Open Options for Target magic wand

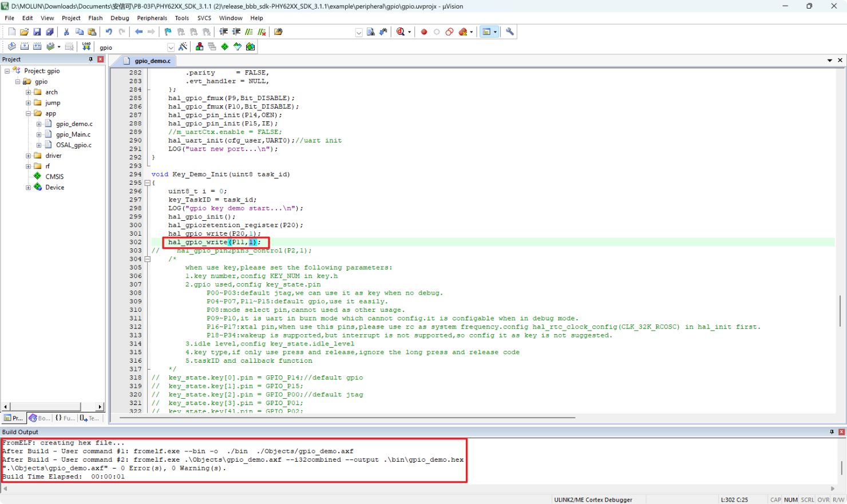[183, 47]
